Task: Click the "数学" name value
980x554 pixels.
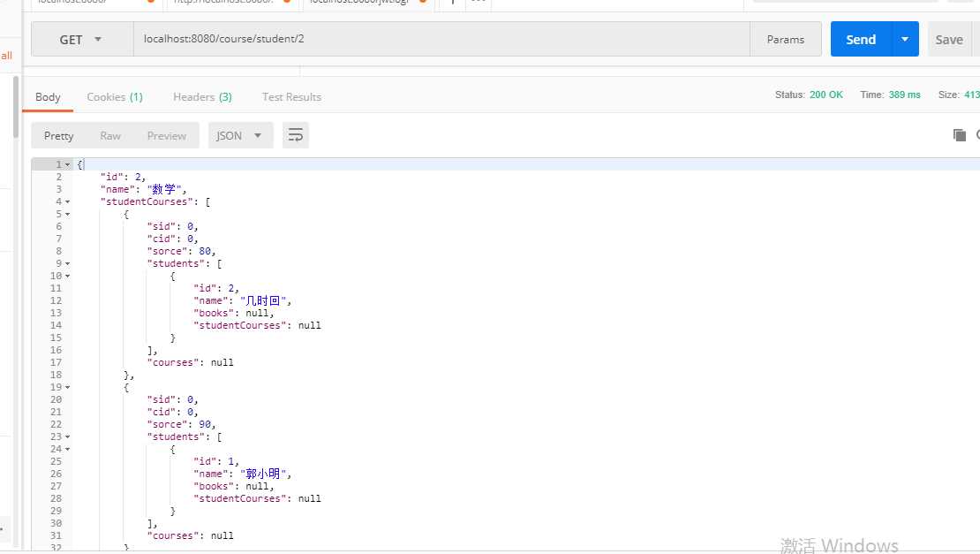Action: click(x=164, y=189)
